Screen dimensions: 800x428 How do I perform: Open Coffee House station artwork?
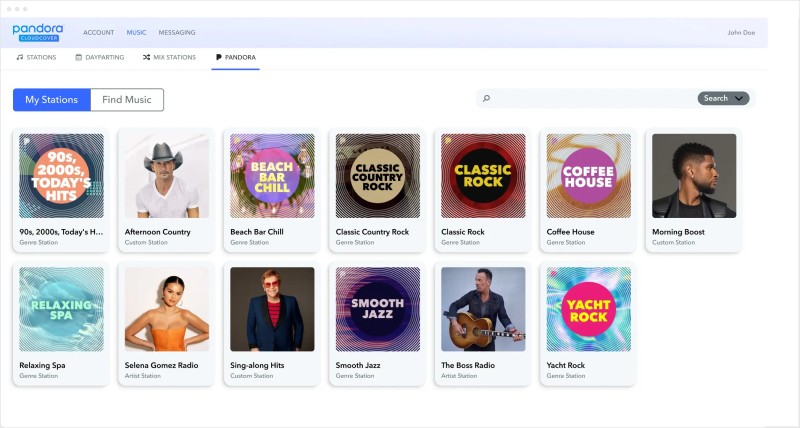pyautogui.click(x=589, y=176)
